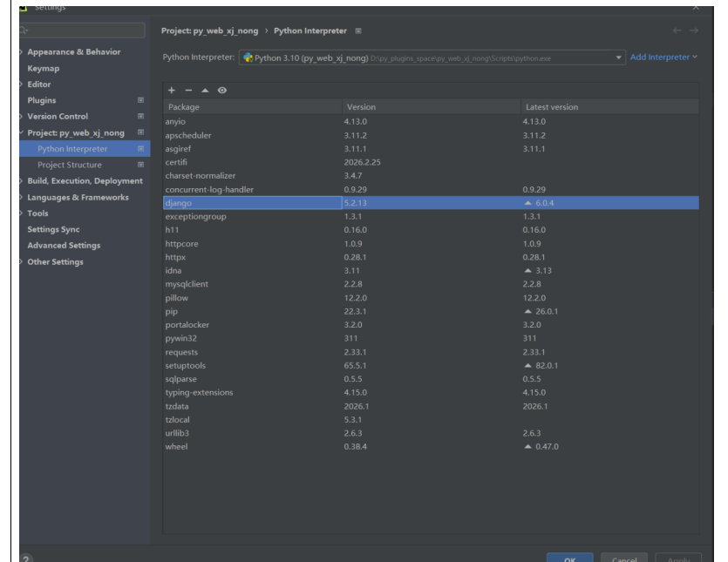728x562 pixels.
Task: Expand Tools section
Action: pyautogui.click(x=21, y=213)
